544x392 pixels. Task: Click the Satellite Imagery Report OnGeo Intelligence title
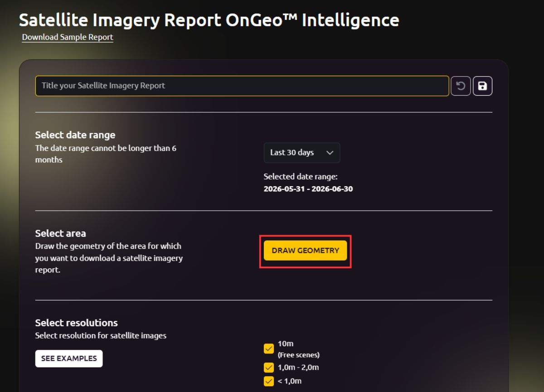[x=209, y=20]
